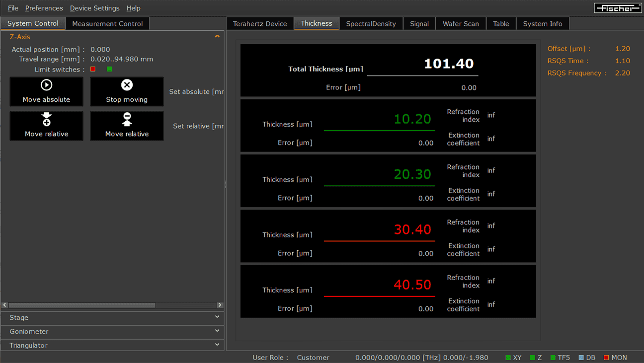Image resolution: width=644 pixels, height=363 pixels.
Task: Open the Device Settings menu
Action: click(94, 8)
